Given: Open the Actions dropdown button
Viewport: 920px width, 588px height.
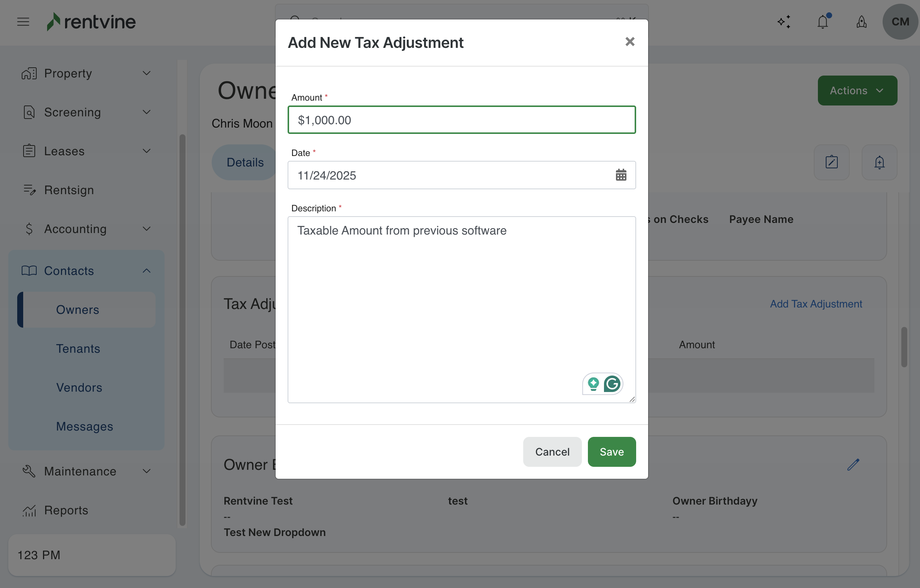Looking at the screenshot, I should pos(857,91).
